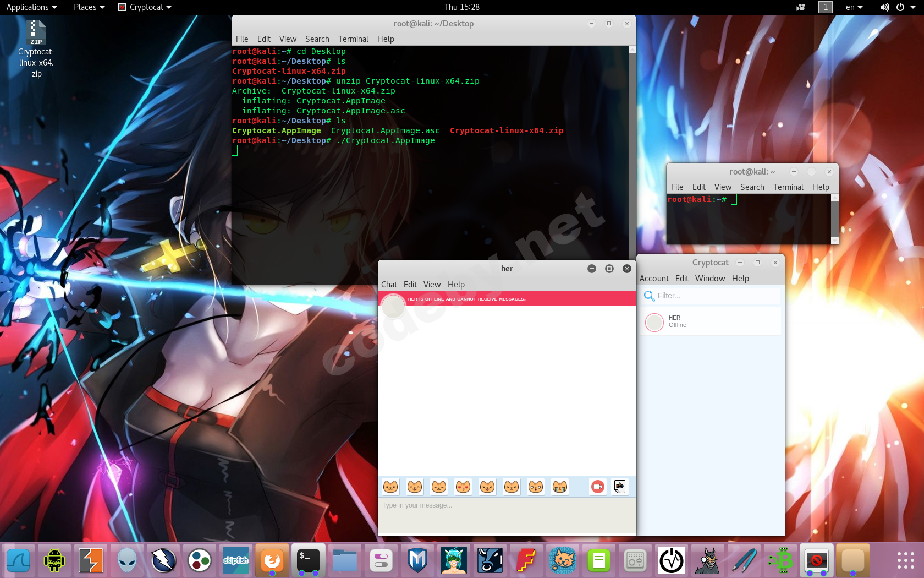Click the people tray icon in top bar

801,7
